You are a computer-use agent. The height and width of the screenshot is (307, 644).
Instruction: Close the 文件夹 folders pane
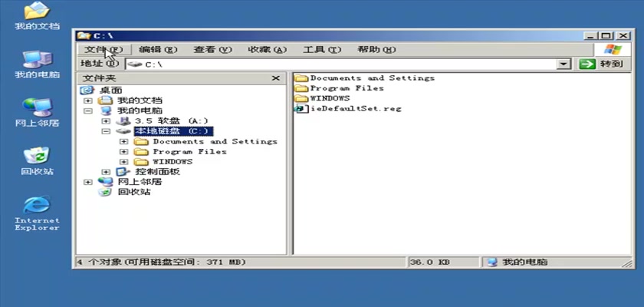point(276,78)
